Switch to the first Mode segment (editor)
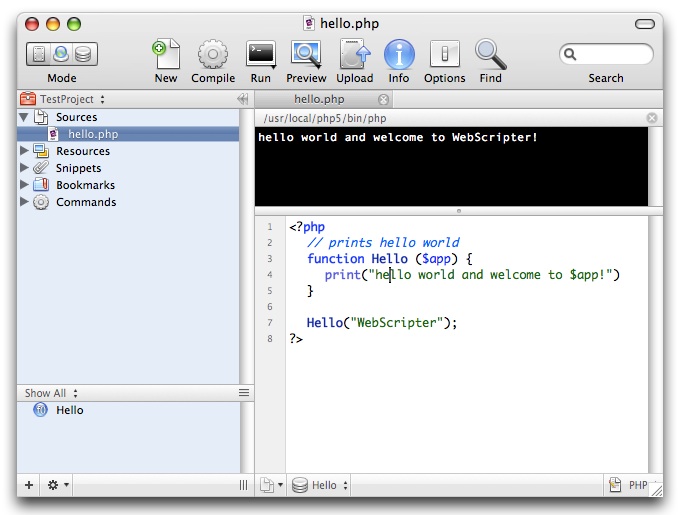 [x=38, y=54]
